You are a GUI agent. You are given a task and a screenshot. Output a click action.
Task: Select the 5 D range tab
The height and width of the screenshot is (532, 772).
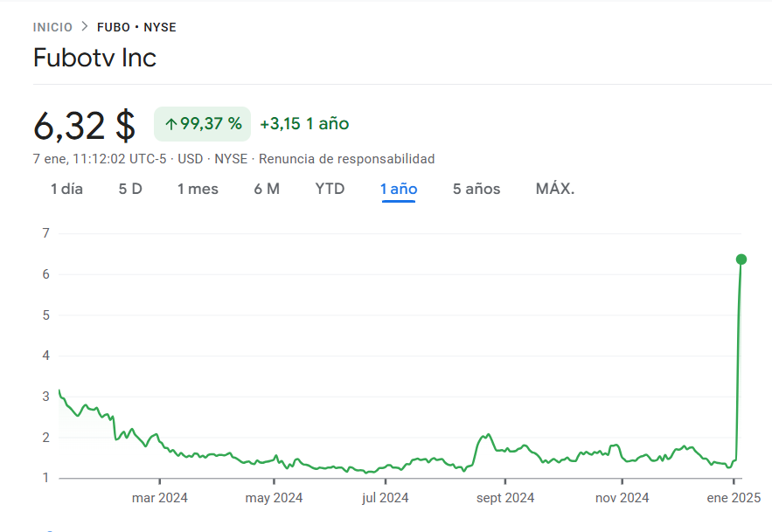point(130,189)
